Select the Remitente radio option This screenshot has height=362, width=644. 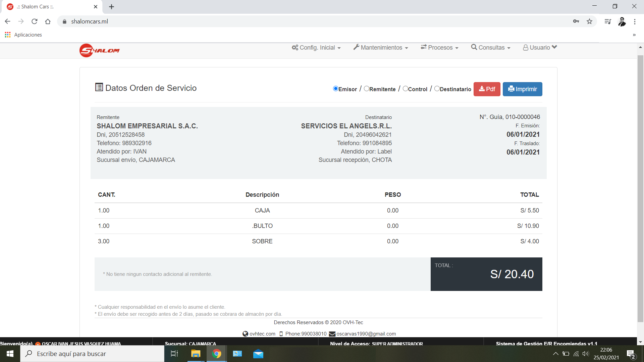(367, 89)
